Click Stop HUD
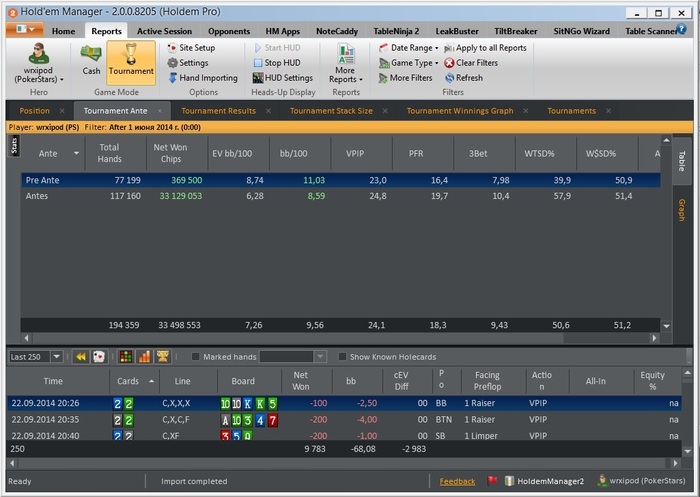The width and height of the screenshot is (700, 497). (277, 63)
